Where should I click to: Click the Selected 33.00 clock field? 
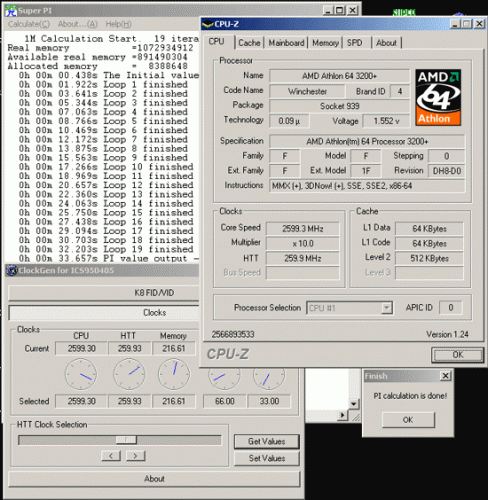point(269,401)
